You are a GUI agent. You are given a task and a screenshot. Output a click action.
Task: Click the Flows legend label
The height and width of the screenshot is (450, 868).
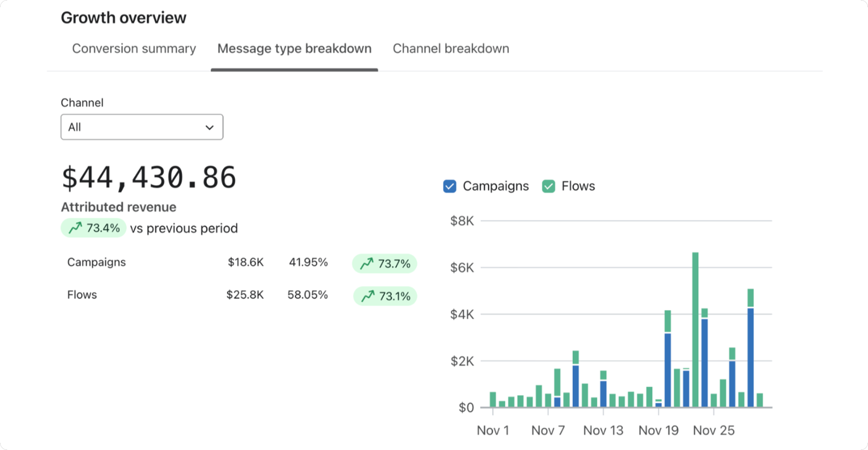coord(578,186)
